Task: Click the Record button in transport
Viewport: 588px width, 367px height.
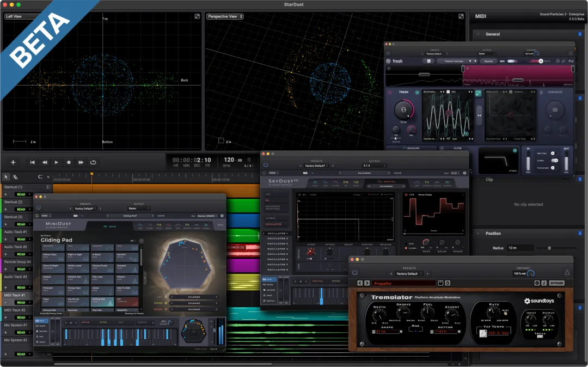Action: (x=69, y=162)
